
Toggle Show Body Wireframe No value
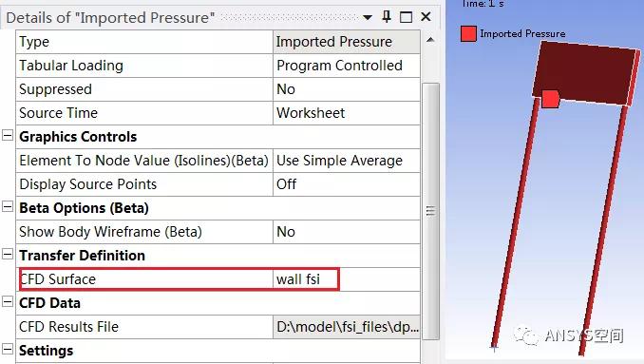[x=347, y=232]
